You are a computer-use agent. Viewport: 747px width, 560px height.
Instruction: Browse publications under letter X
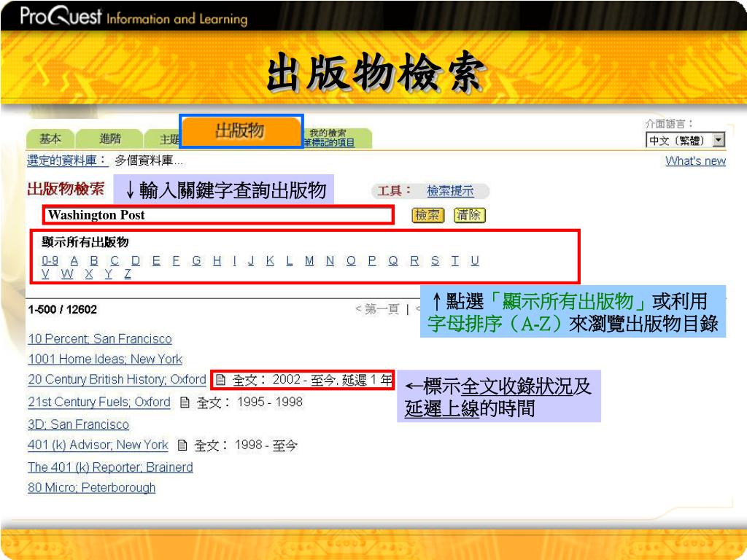tap(88, 274)
